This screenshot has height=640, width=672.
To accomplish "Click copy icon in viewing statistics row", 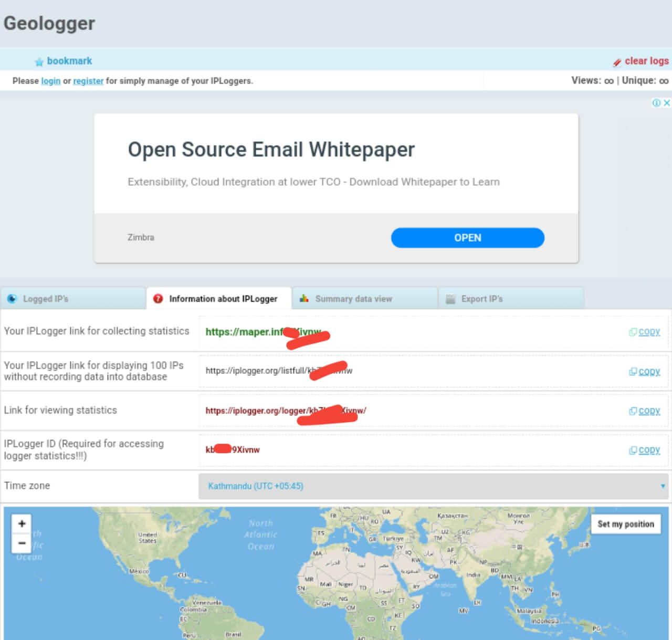I will [x=633, y=411].
